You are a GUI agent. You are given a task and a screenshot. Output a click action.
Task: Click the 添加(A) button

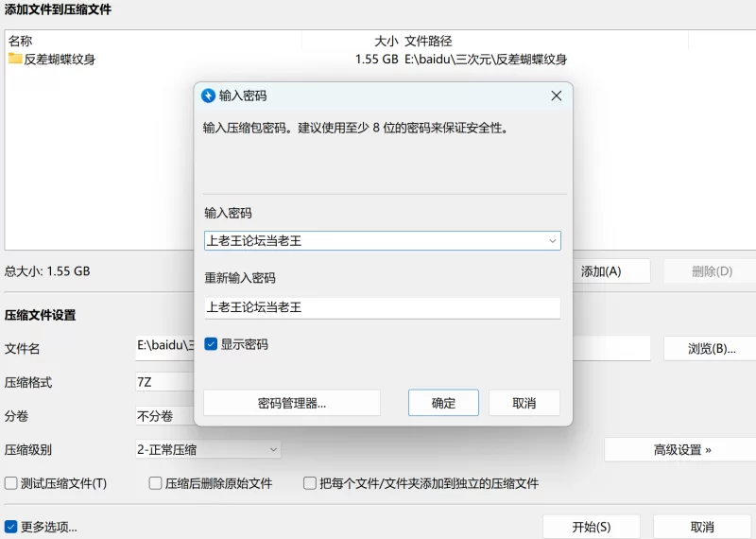611,271
